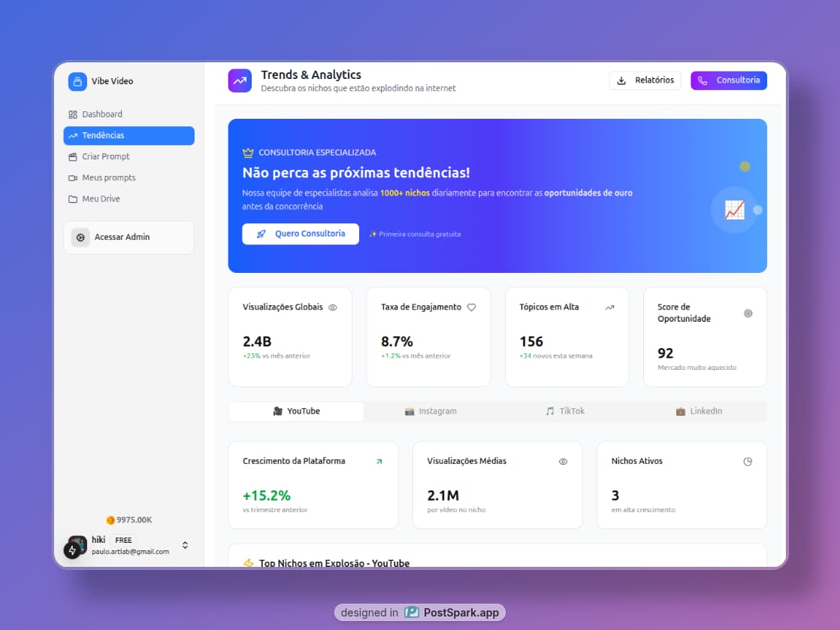Click the target icon on Score de Oportunidade
Image resolution: width=840 pixels, height=630 pixels.
point(748,313)
